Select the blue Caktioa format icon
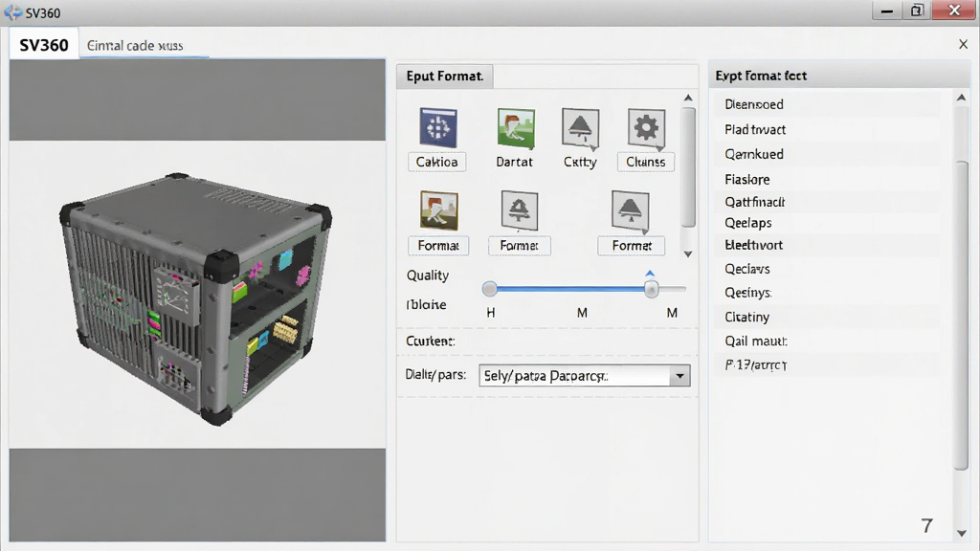This screenshot has height=551, width=980. tap(438, 128)
